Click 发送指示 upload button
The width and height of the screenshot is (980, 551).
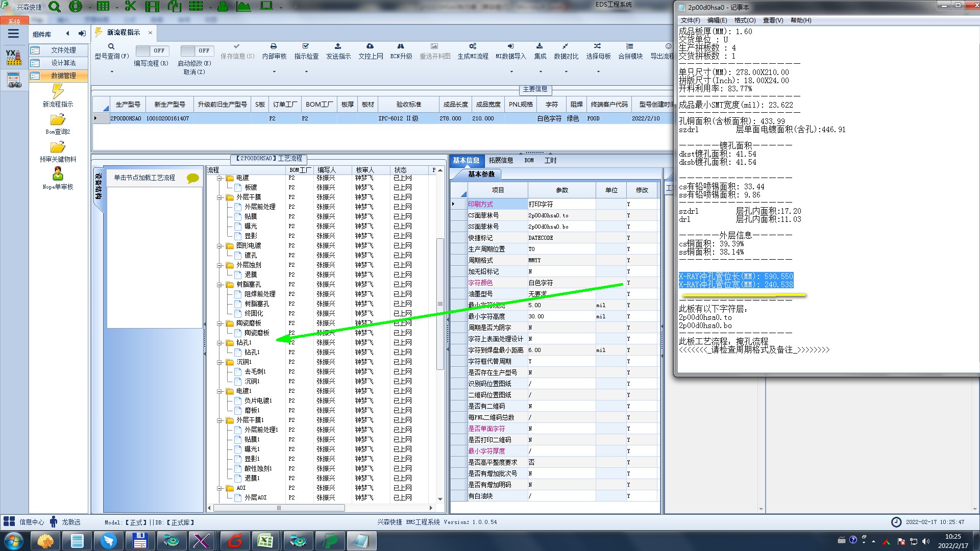tap(338, 51)
